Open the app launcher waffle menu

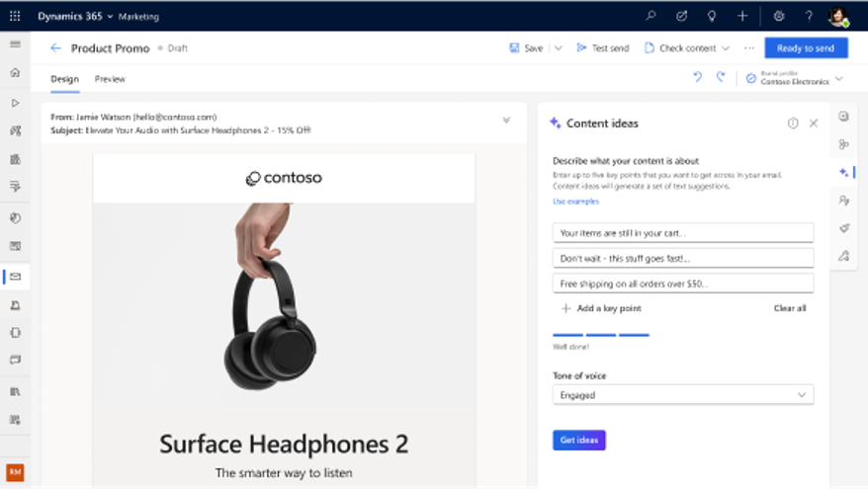coord(15,16)
